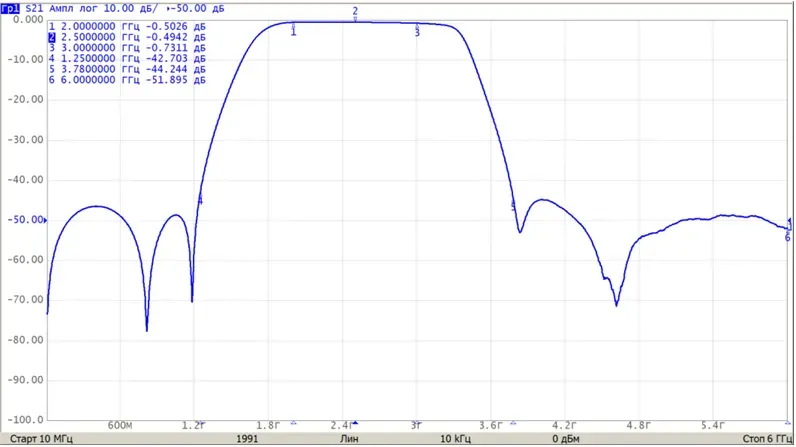Click the -70.00 vertical axis label
796x447 pixels.
25,300
